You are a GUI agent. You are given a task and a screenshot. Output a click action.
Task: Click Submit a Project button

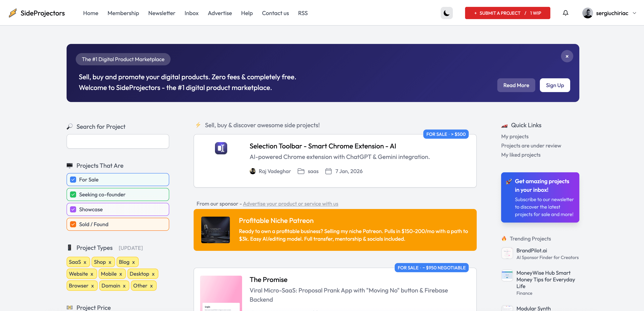click(x=507, y=13)
